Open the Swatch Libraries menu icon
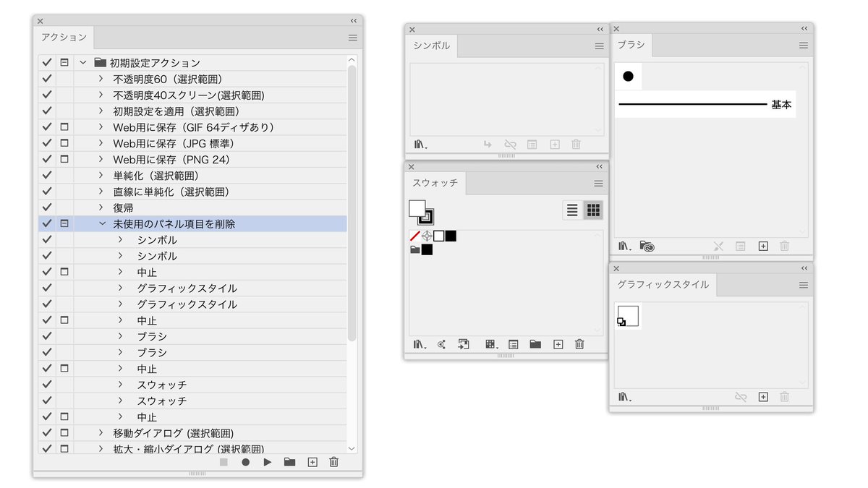The width and height of the screenshot is (868, 488). [x=420, y=344]
